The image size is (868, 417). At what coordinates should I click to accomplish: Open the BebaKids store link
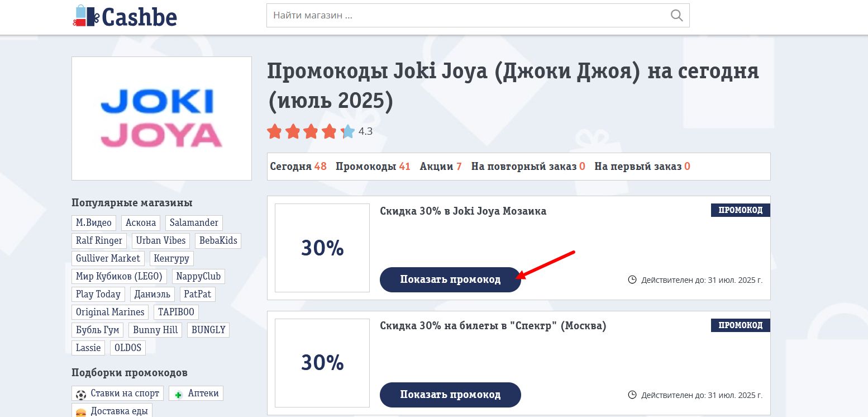(x=218, y=240)
